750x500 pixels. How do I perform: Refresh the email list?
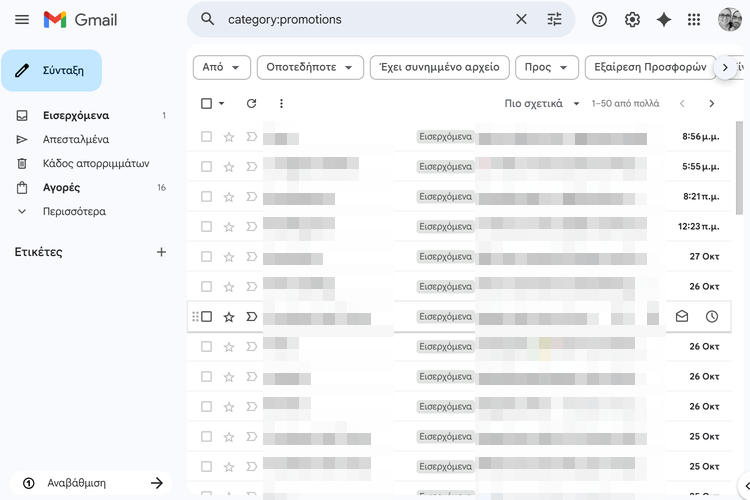coord(251,103)
